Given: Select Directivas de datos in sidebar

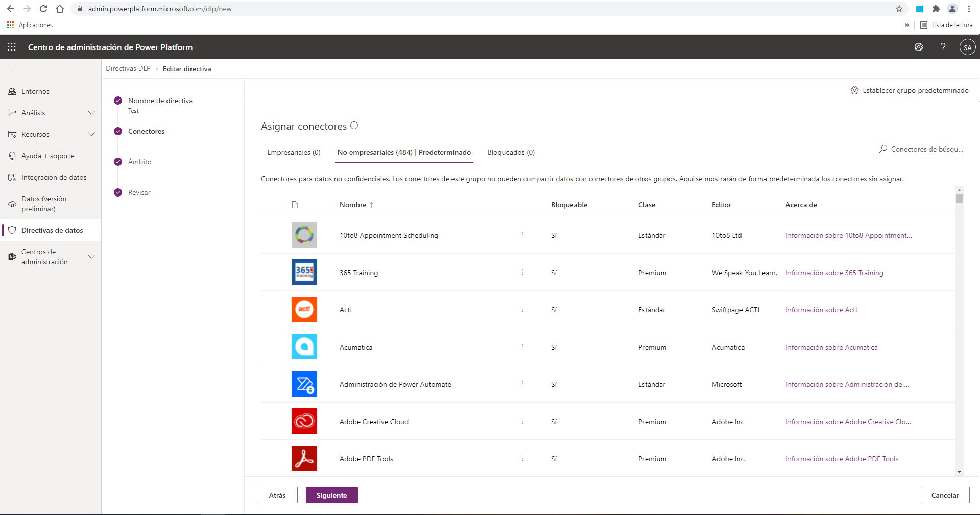Looking at the screenshot, I should point(51,230).
